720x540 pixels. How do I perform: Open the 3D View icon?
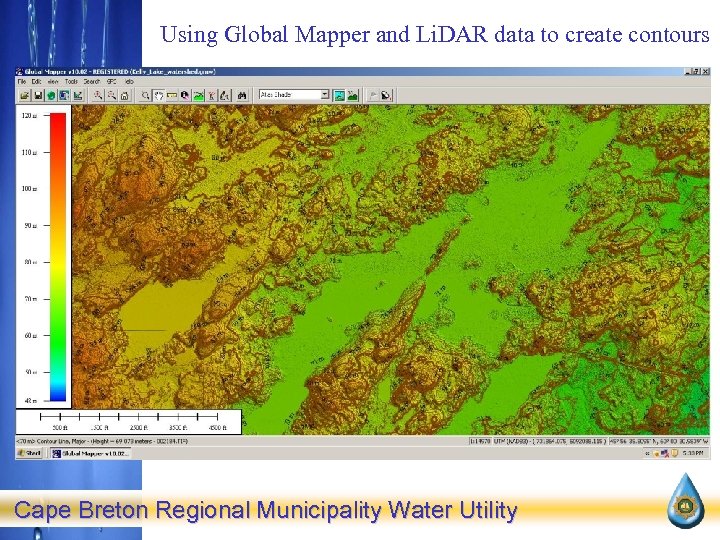tap(353, 96)
